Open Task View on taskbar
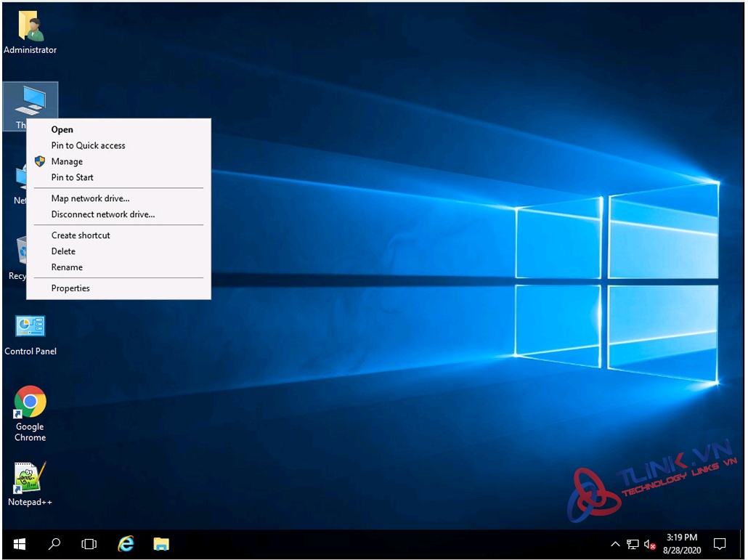The height and width of the screenshot is (560, 748). [89, 544]
